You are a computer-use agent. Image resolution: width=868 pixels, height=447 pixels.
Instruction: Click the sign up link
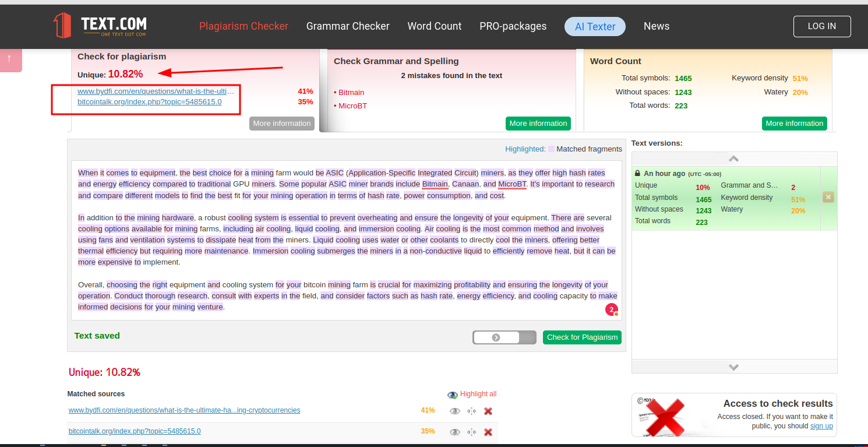pyautogui.click(x=821, y=426)
